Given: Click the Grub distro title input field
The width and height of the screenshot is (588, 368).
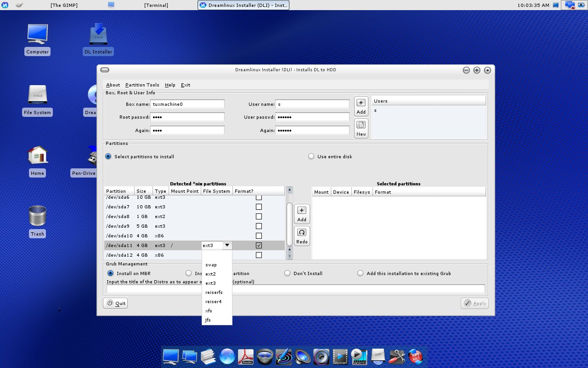Looking at the screenshot, I should 296,289.
